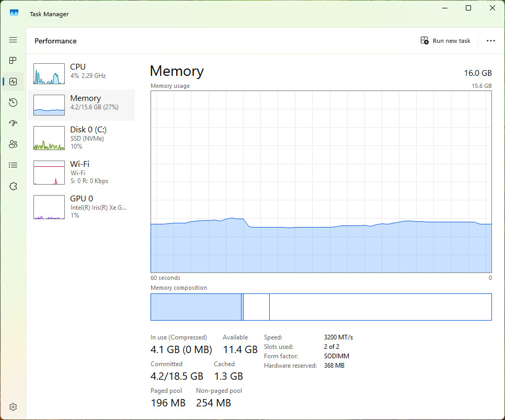Click the 15.6 GB graph maximum label
This screenshot has width=505, height=420.
(481, 86)
